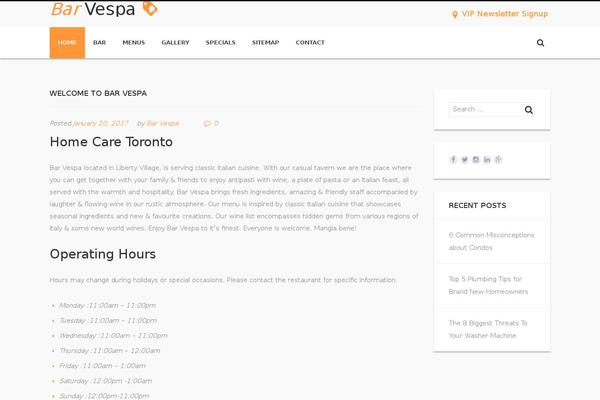Open the header search magnifier icon
This screenshot has height=400, width=600.
pyautogui.click(x=540, y=43)
